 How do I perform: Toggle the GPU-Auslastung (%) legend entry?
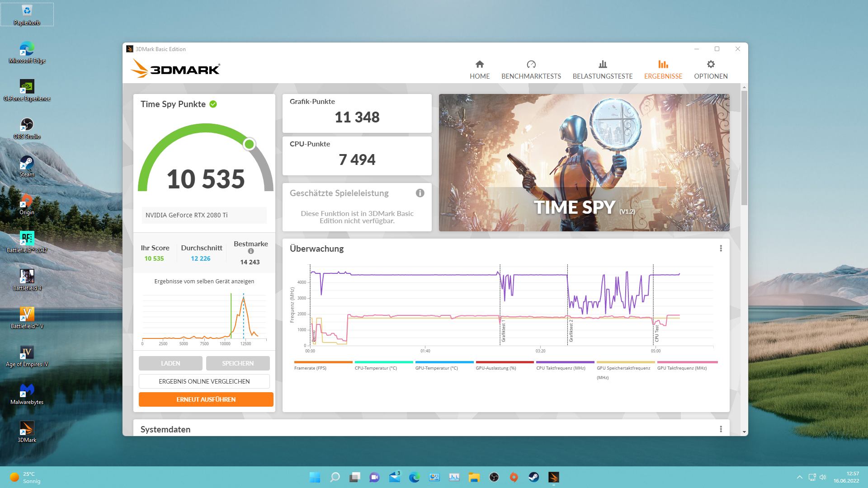pos(495,368)
